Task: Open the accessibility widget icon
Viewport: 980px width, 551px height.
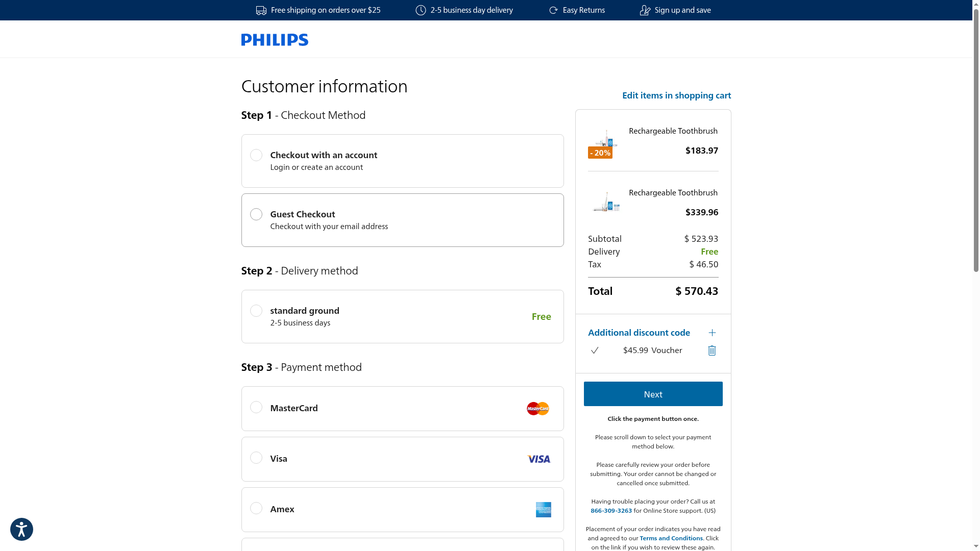Action: (x=21, y=529)
